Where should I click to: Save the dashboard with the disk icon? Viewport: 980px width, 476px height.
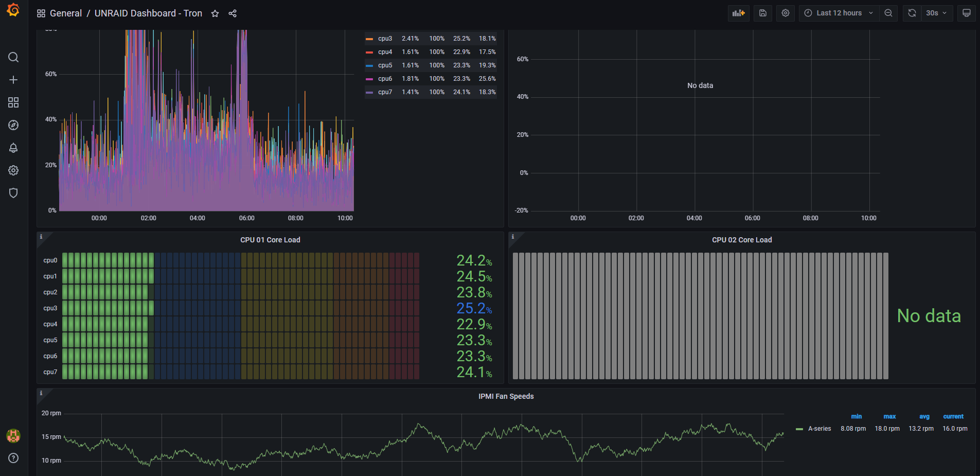(x=763, y=13)
